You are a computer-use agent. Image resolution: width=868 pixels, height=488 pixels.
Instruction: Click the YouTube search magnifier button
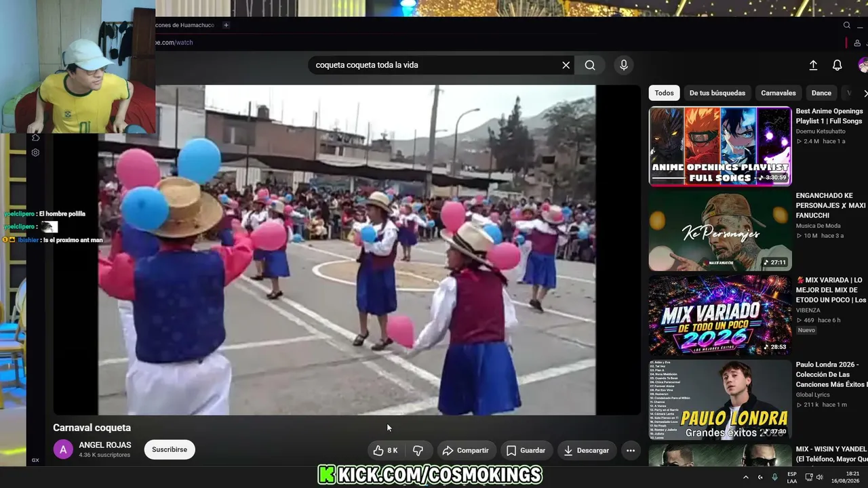[590, 65]
